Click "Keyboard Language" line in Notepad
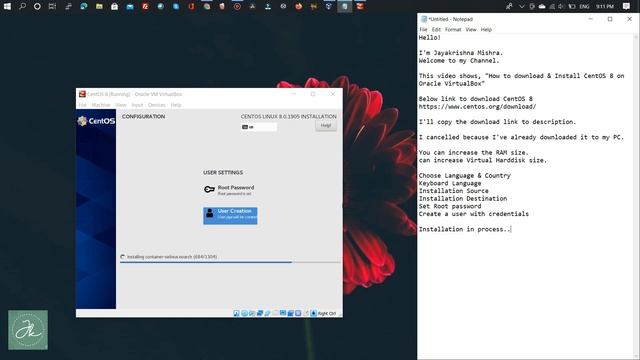The width and height of the screenshot is (640, 360). tap(450, 183)
